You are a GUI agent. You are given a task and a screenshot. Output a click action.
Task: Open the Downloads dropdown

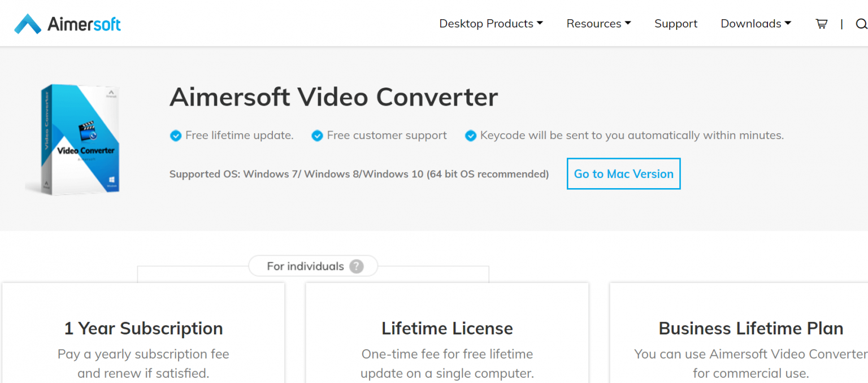[x=752, y=23]
